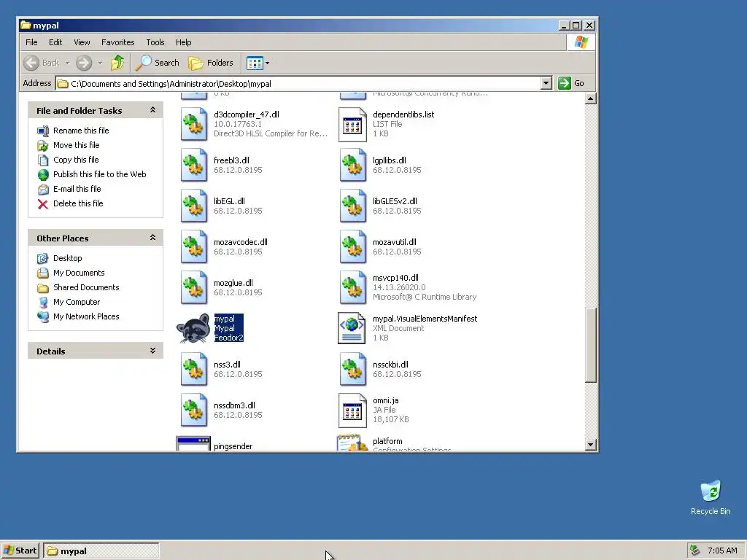Open the Forward history dropdown arrow

coord(100,63)
